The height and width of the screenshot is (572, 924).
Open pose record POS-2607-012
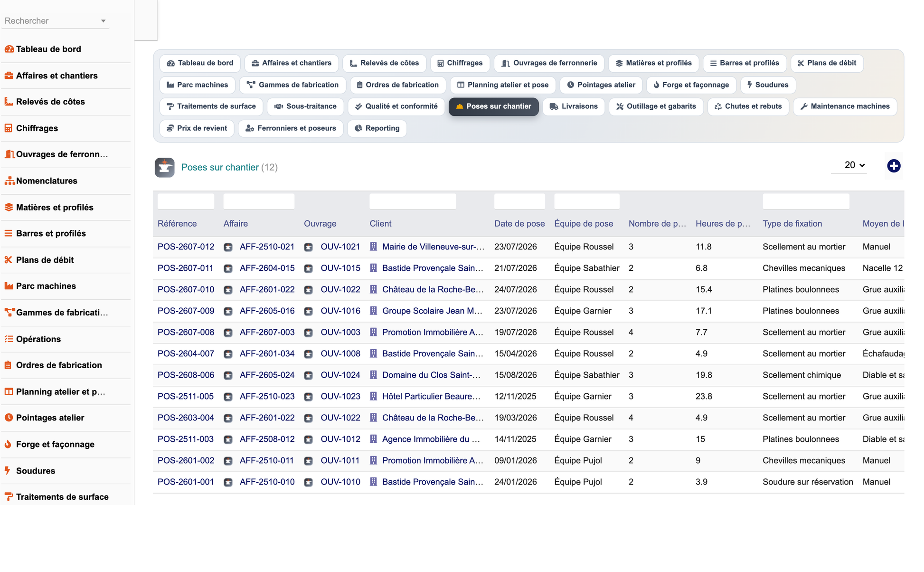pyautogui.click(x=186, y=247)
